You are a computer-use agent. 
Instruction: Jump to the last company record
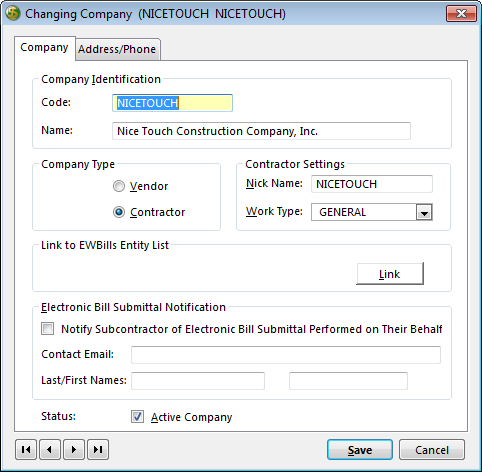coord(98,449)
